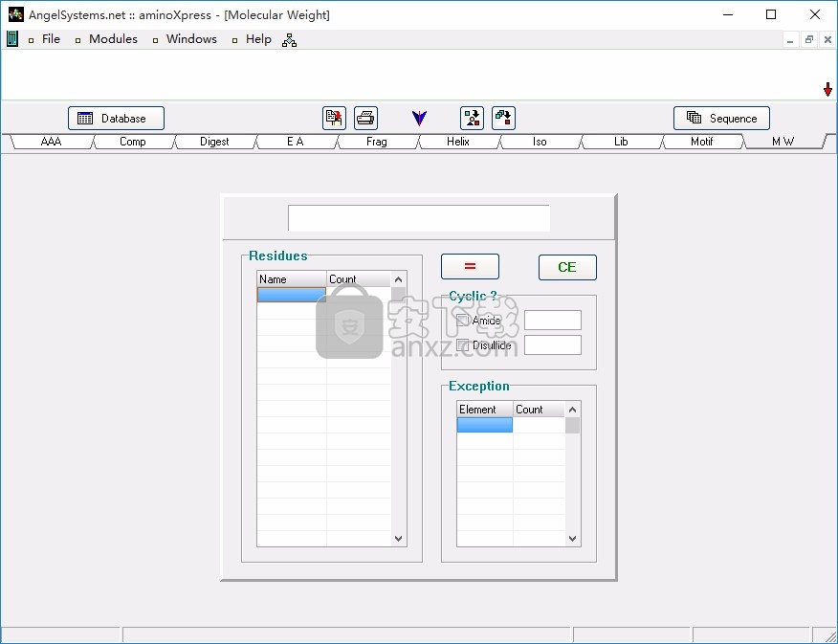Switch to the Comp tab
The image size is (838, 644).
133,142
